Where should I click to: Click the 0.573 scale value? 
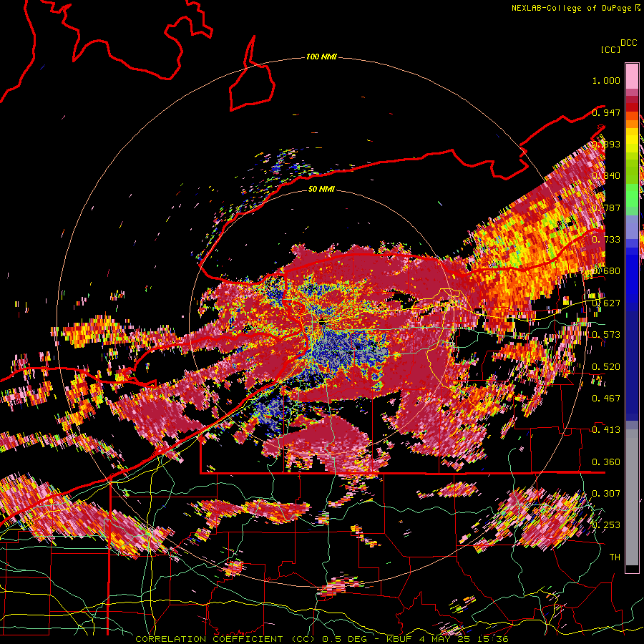click(x=606, y=335)
